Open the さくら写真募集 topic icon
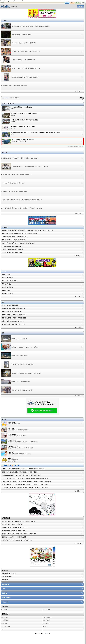Screen dimensions: 86x644 [4, 436]
